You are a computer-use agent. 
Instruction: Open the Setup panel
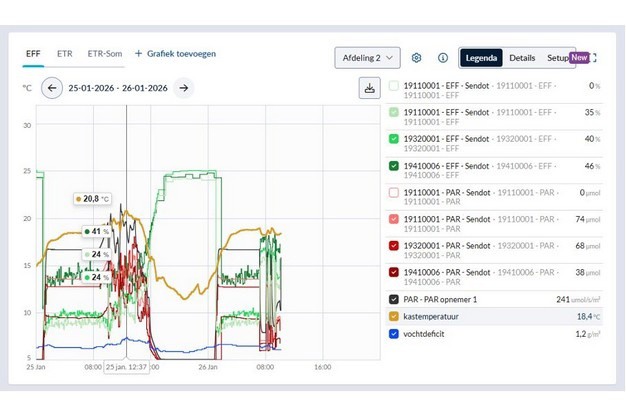(x=557, y=58)
